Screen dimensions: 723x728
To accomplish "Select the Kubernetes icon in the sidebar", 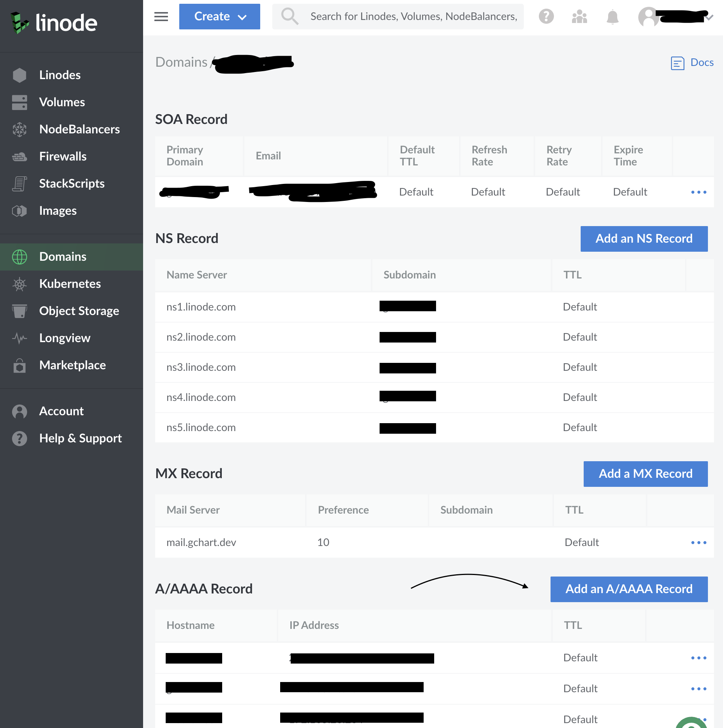I will tap(20, 284).
